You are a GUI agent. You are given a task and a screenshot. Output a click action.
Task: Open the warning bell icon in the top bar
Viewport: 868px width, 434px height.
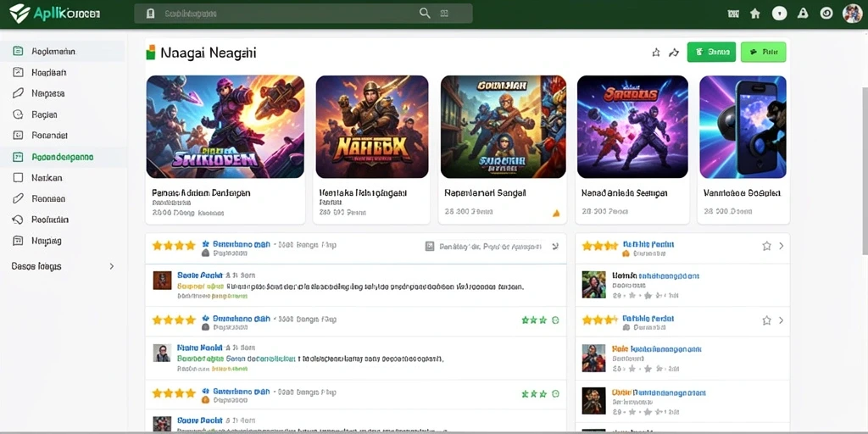point(803,14)
